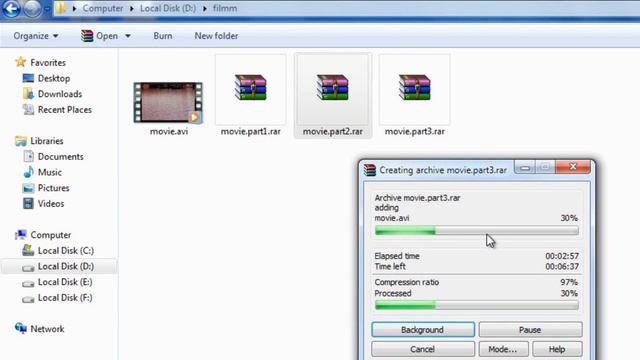Open the Music library
640x360 pixels.
point(49,172)
